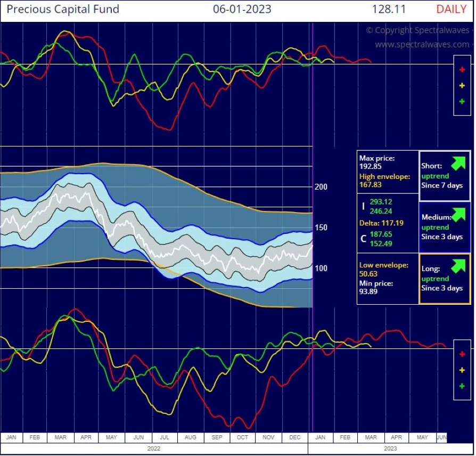Image resolution: width=476 pixels, height=456 pixels.
Task: Toggle the green plus in lower oscillator legend
Action: (x=462, y=386)
